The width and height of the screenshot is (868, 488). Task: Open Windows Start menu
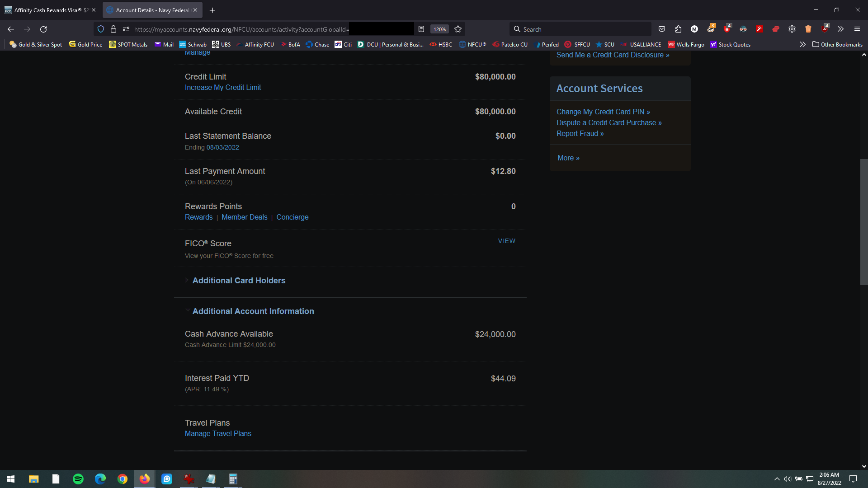[11, 479]
